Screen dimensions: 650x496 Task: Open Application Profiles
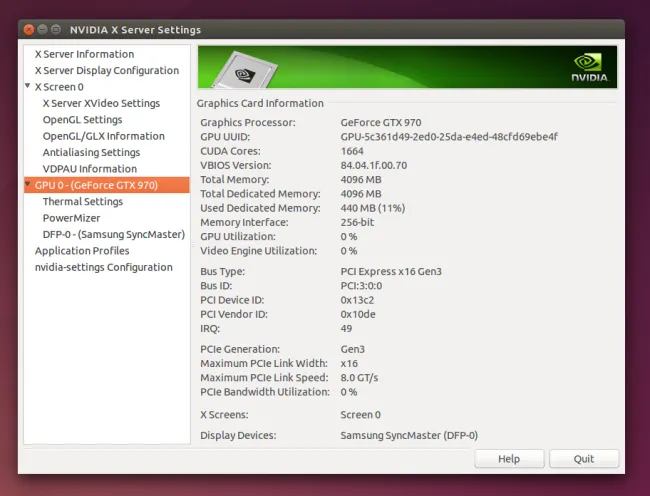[x=82, y=251]
